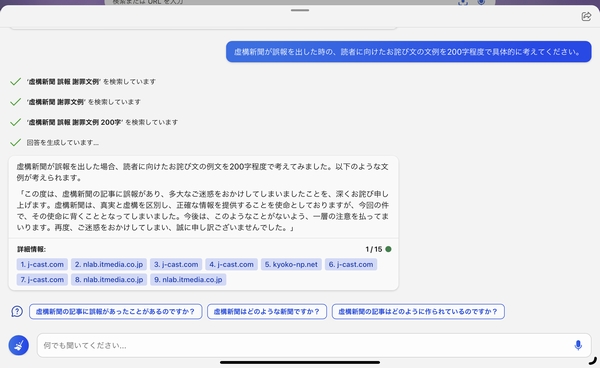Click the apology example paragraph 「この度は…
This screenshot has width=600, height=368.
coord(203,211)
